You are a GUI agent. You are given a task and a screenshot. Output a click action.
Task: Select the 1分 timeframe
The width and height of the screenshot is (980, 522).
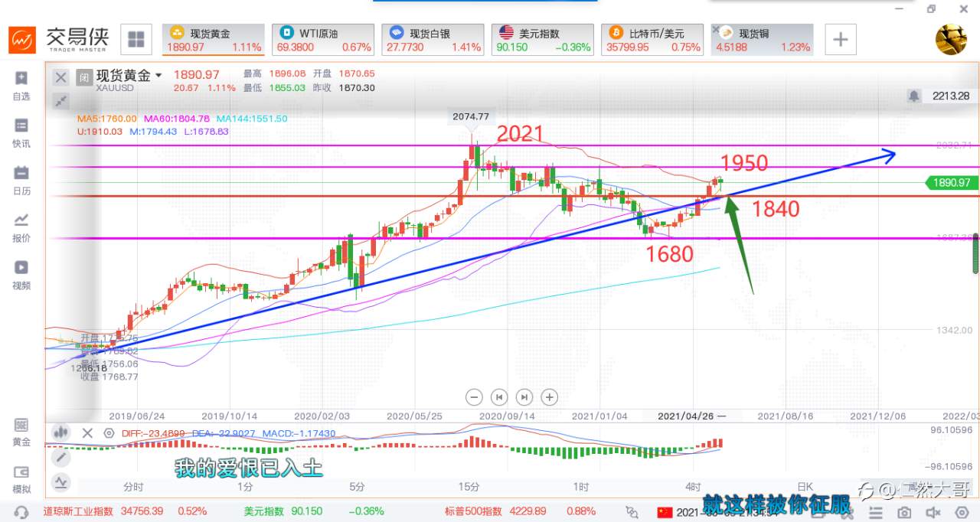[x=245, y=487]
